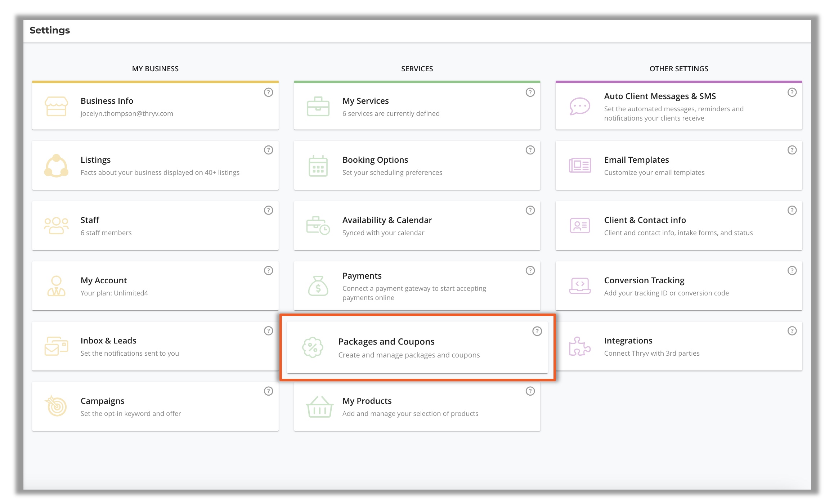Open Payments settings

(x=417, y=286)
